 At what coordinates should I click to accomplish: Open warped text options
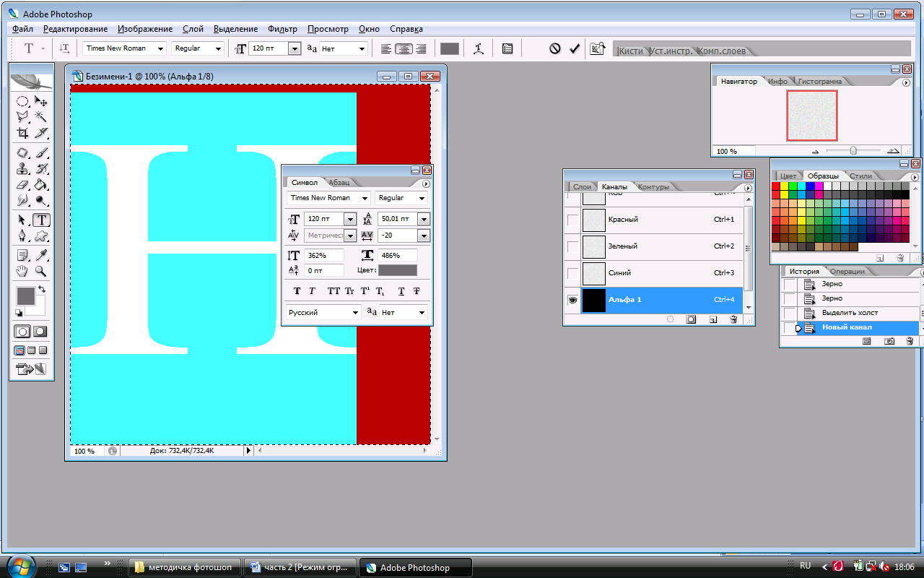coord(478,48)
